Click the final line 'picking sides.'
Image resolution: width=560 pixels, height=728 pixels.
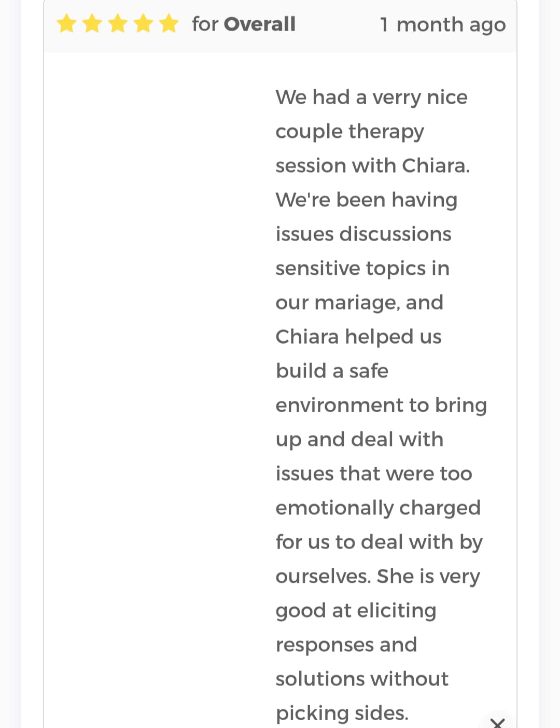(x=342, y=713)
